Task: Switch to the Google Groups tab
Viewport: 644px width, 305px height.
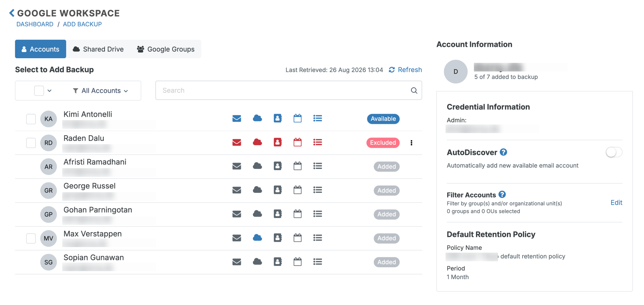Action: (166, 49)
